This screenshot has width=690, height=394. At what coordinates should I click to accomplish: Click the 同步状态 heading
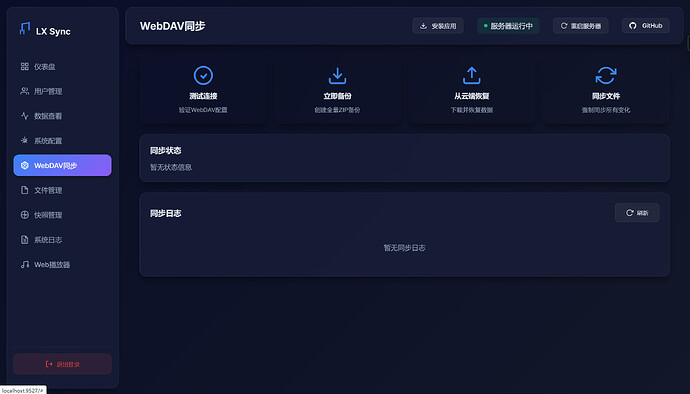point(165,151)
